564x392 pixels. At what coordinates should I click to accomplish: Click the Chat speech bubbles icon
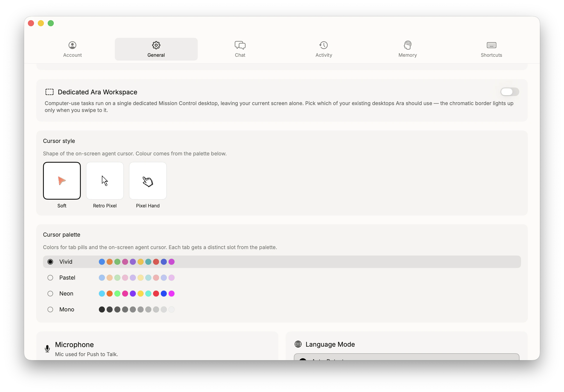click(x=240, y=45)
